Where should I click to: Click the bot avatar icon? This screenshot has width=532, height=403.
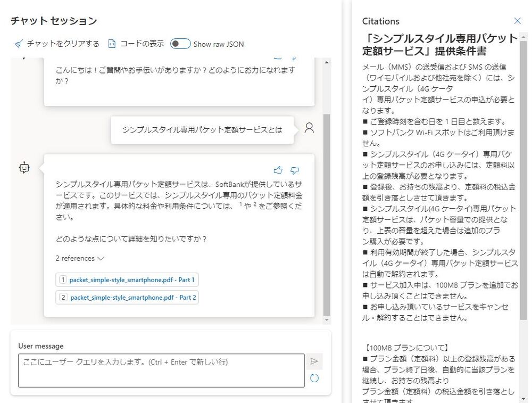24,168
